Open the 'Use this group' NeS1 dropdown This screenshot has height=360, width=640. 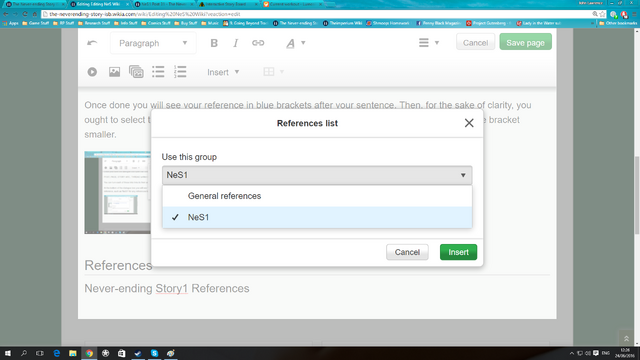click(x=317, y=175)
